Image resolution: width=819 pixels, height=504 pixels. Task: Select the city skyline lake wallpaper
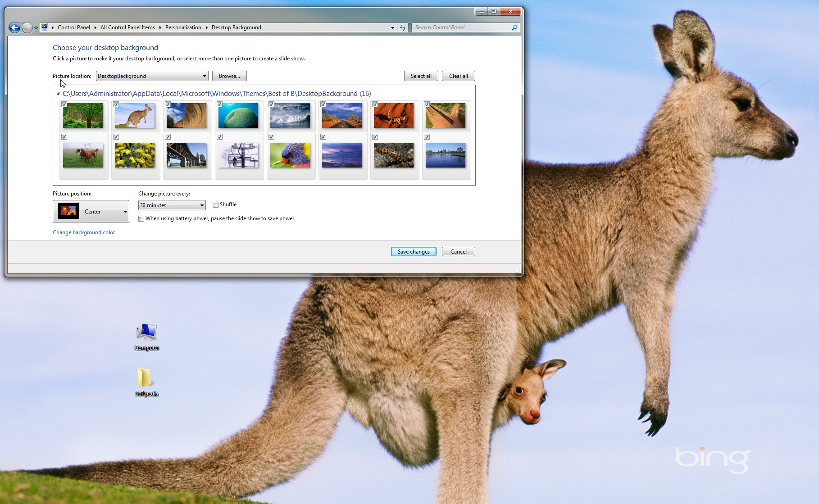446,155
